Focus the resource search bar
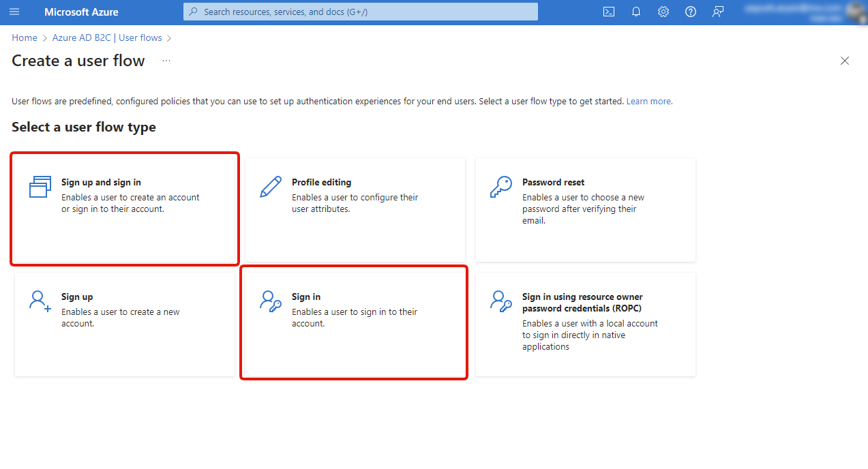The image size is (868, 469). coord(360,12)
